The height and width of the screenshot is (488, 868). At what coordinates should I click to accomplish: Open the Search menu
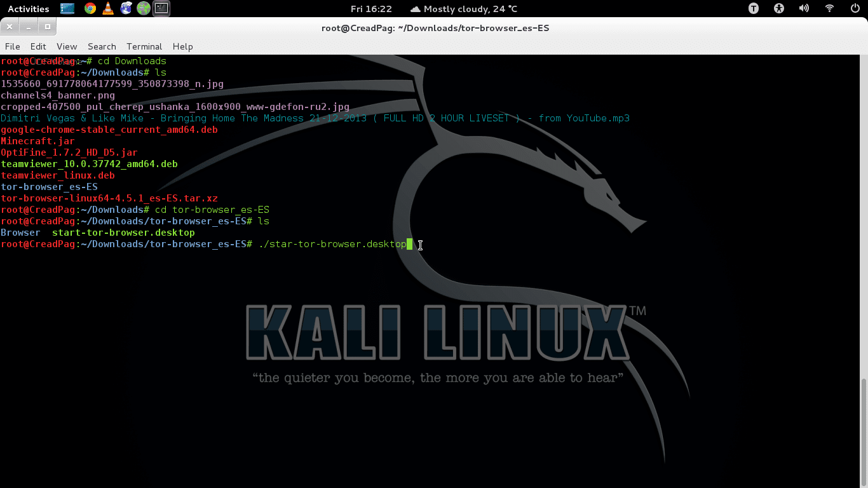(x=102, y=46)
